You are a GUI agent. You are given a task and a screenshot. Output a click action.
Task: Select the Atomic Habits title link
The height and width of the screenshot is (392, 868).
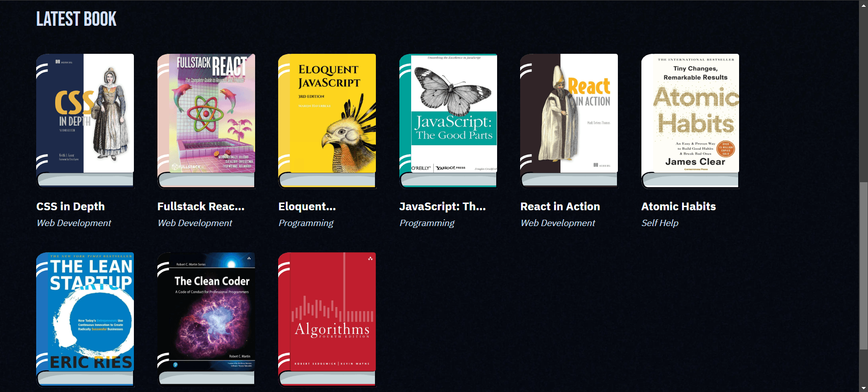coord(678,207)
